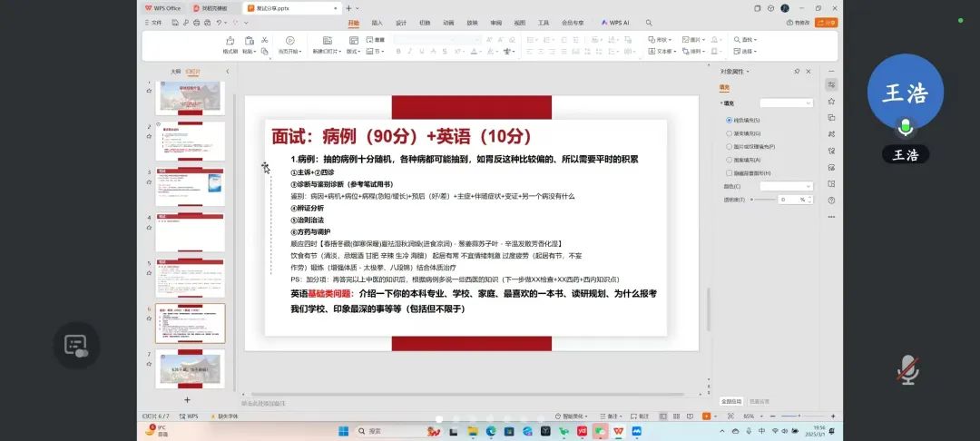Open the star icon in right sidebar
This screenshot has height=441, width=980.
(831, 101)
